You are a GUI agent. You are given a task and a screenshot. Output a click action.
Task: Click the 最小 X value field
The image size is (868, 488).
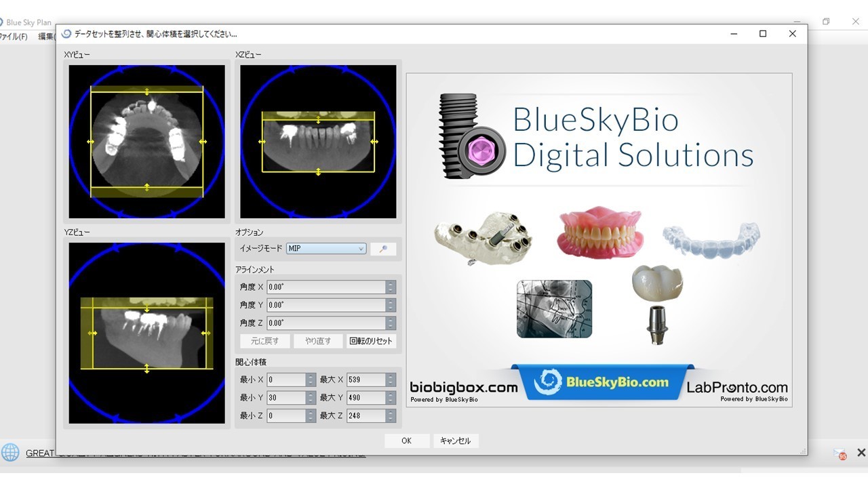click(x=286, y=380)
